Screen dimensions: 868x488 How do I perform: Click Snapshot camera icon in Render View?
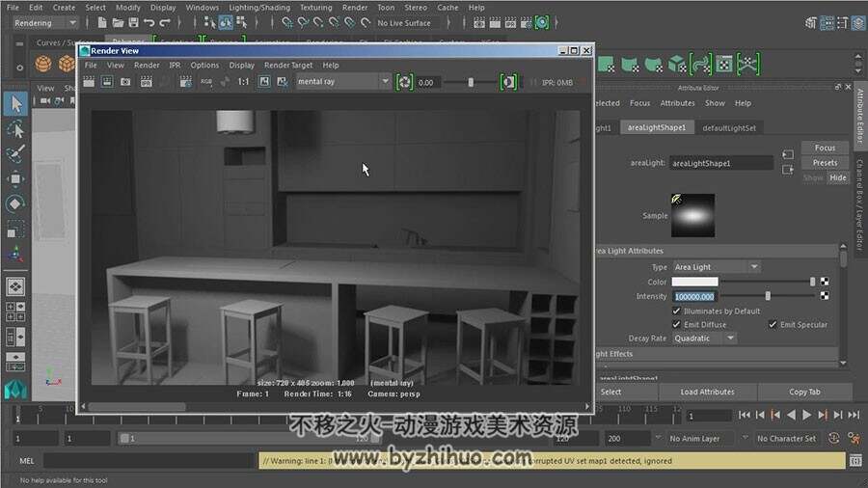125,82
